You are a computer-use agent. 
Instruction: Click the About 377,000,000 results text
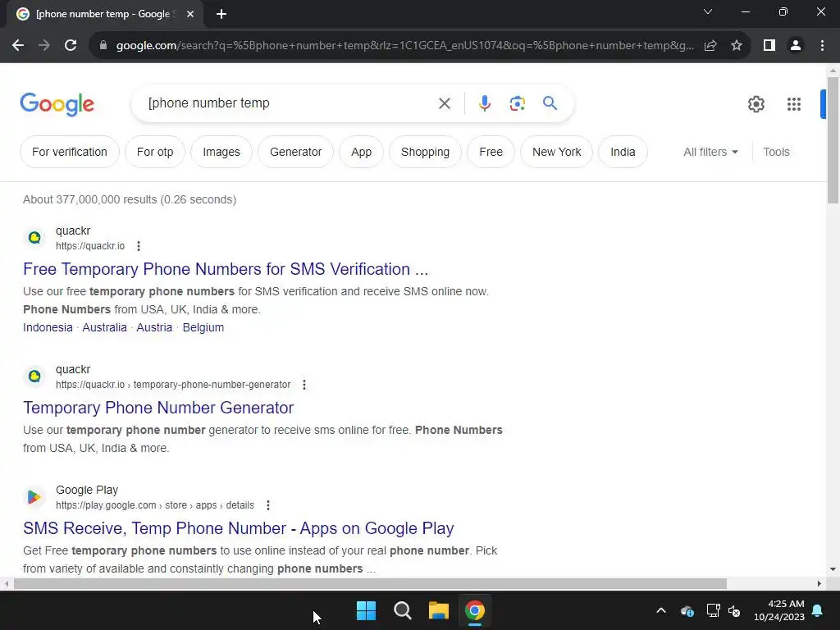(x=130, y=199)
